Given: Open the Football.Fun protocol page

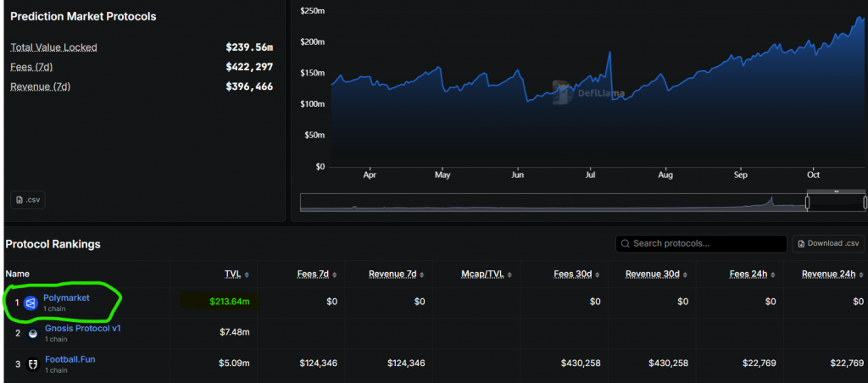Looking at the screenshot, I should point(70,359).
